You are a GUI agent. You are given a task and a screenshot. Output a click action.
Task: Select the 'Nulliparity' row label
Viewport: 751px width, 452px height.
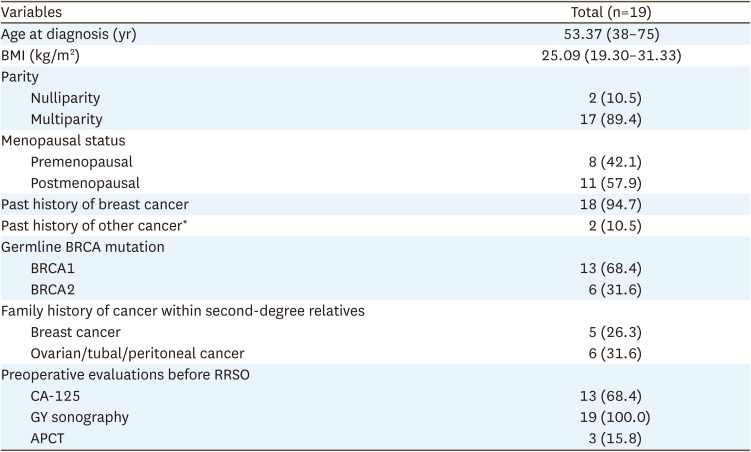(x=66, y=98)
